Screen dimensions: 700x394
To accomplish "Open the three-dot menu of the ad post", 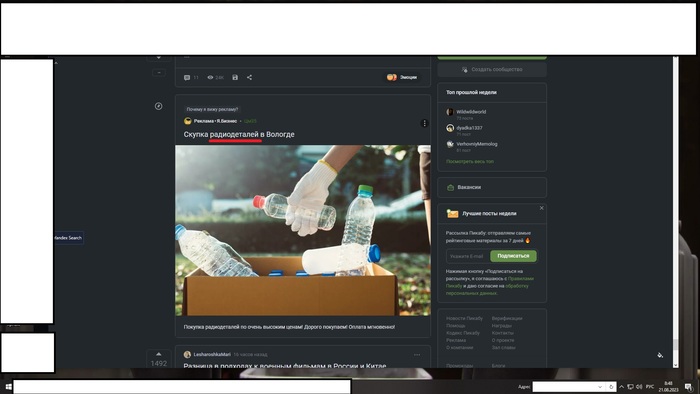I will coord(424,123).
